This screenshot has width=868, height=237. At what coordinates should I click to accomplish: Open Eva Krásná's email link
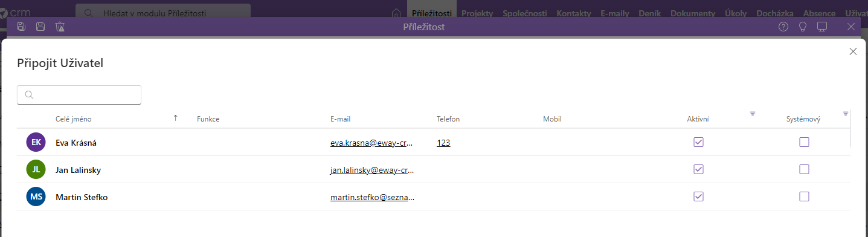tap(372, 143)
